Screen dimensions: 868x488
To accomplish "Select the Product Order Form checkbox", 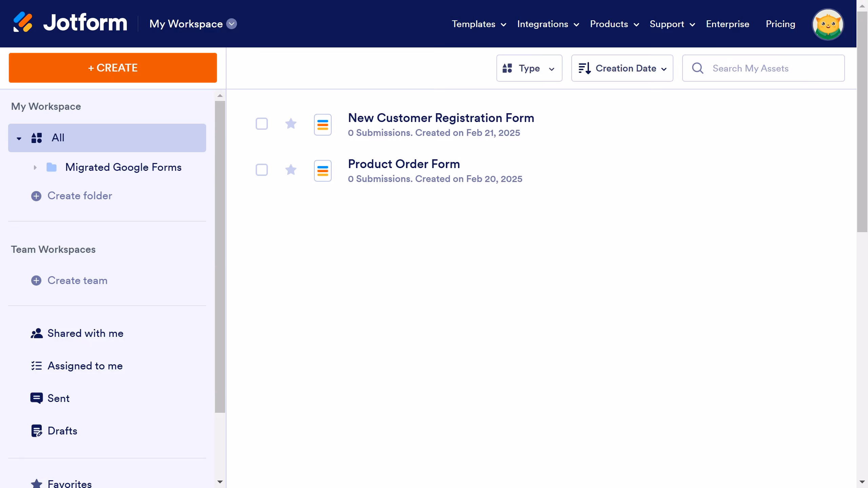I will coord(261,170).
